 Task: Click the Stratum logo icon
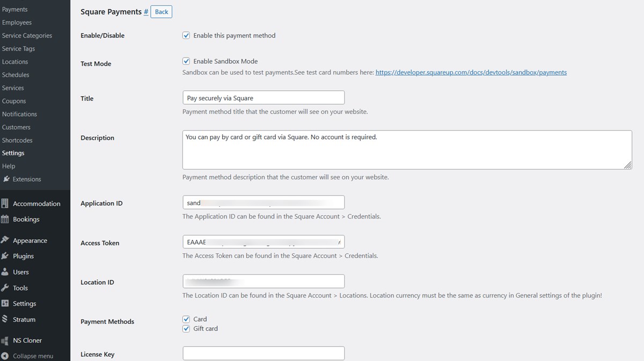point(5,319)
